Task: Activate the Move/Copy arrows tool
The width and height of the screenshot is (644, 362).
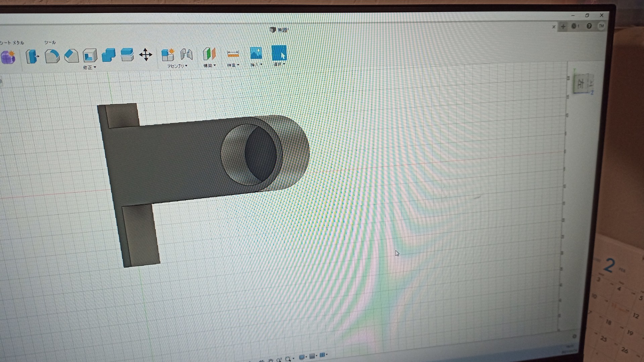Action: pyautogui.click(x=146, y=55)
